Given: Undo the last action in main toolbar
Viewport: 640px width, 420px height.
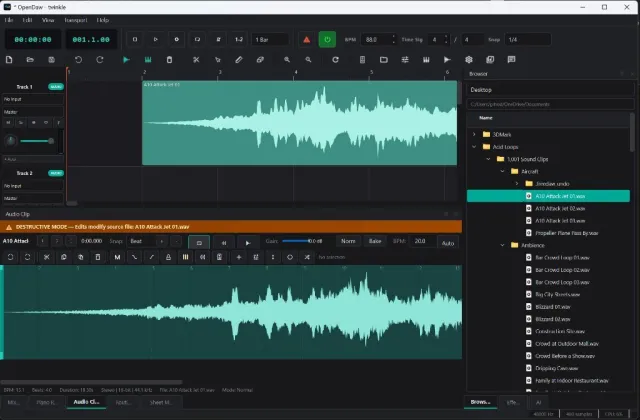Looking at the screenshot, I should pyautogui.click(x=78, y=60).
